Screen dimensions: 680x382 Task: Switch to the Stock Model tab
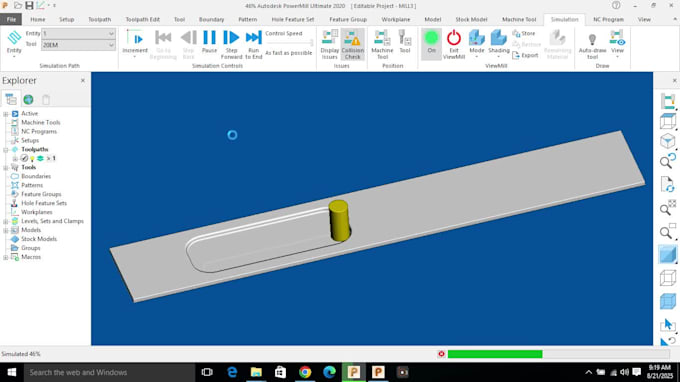pos(471,20)
